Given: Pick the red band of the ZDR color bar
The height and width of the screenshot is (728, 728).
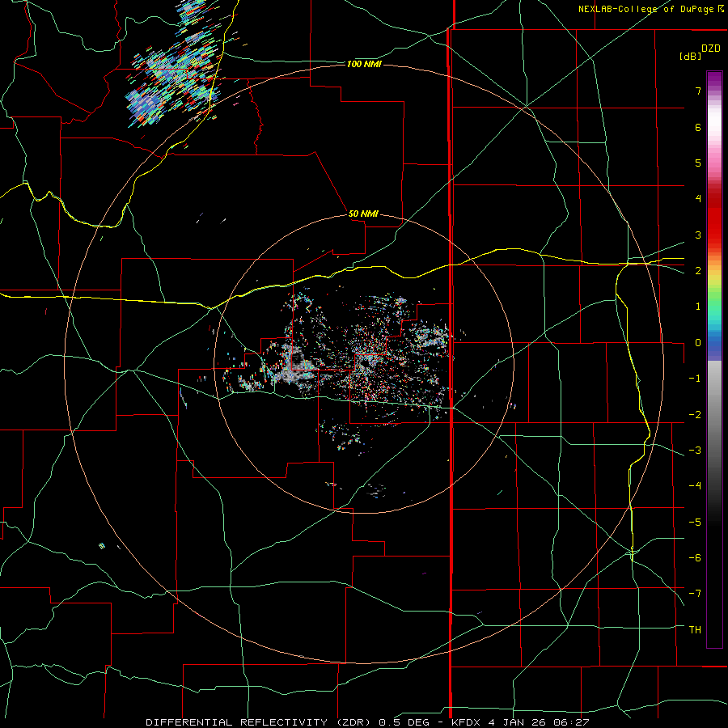Looking at the screenshot, I should click(714, 221).
